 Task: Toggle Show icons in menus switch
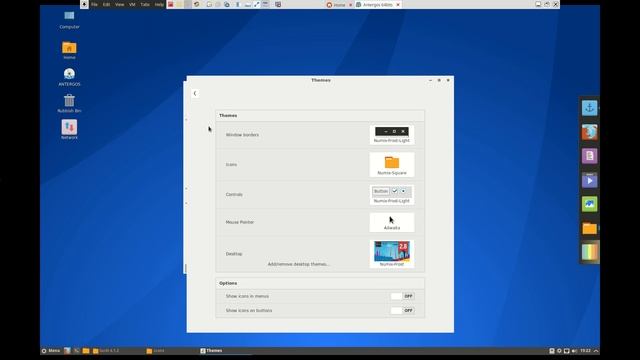(x=402, y=296)
